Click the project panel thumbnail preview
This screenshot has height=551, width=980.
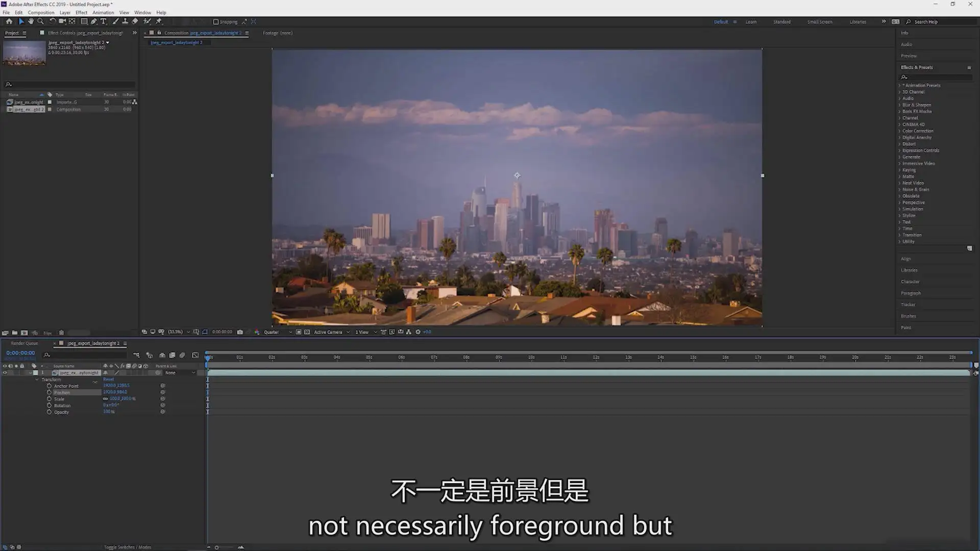coord(24,53)
